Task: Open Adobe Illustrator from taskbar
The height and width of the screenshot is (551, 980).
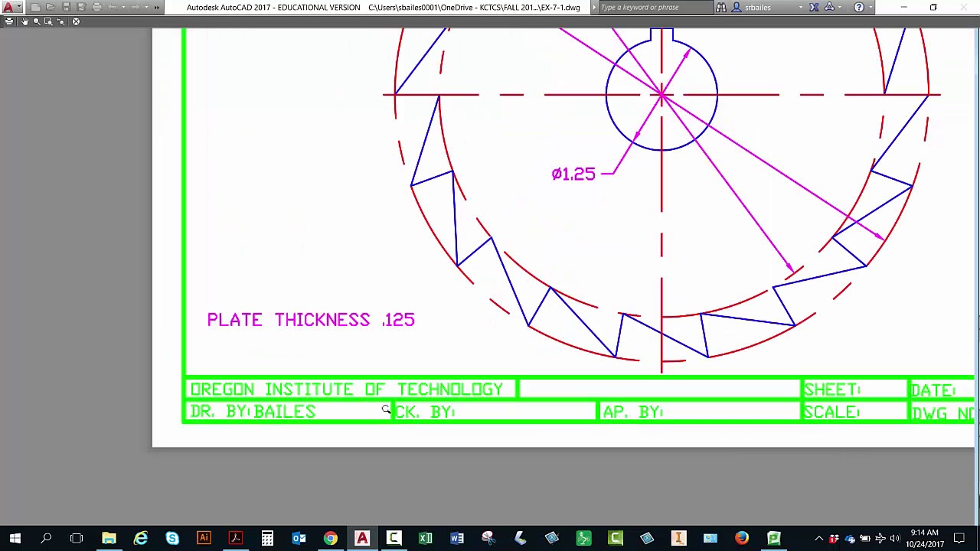Action: (204, 538)
